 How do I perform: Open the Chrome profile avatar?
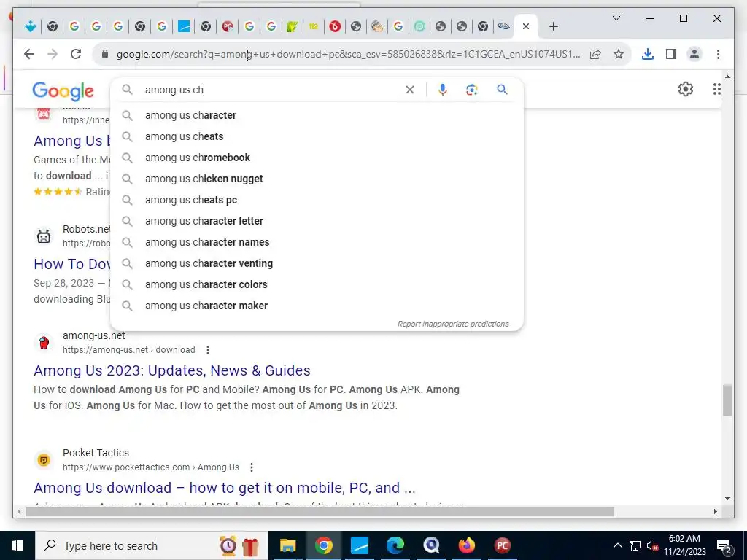[x=694, y=54]
